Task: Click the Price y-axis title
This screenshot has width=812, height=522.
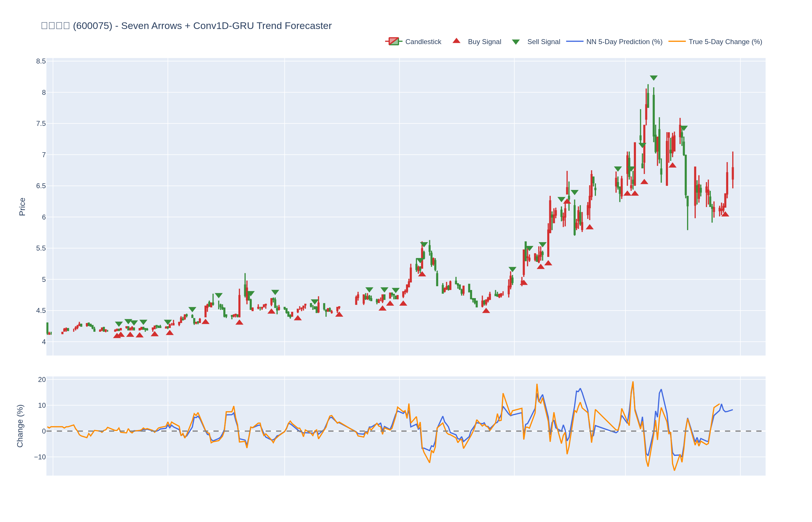Action: pos(22,207)
